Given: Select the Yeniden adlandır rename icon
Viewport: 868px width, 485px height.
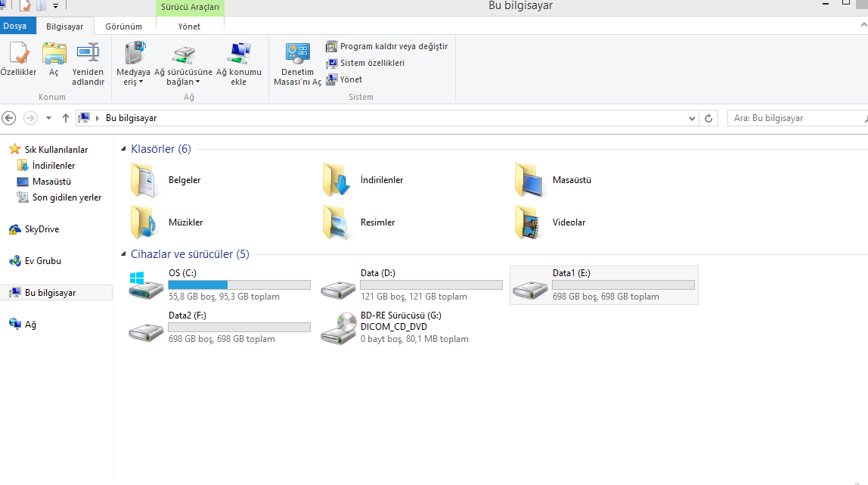Looking at the screenshot, I should click(88, 53).
